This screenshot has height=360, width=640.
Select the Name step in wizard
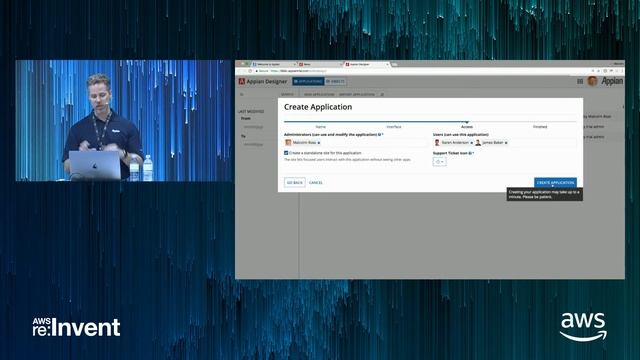320,127
